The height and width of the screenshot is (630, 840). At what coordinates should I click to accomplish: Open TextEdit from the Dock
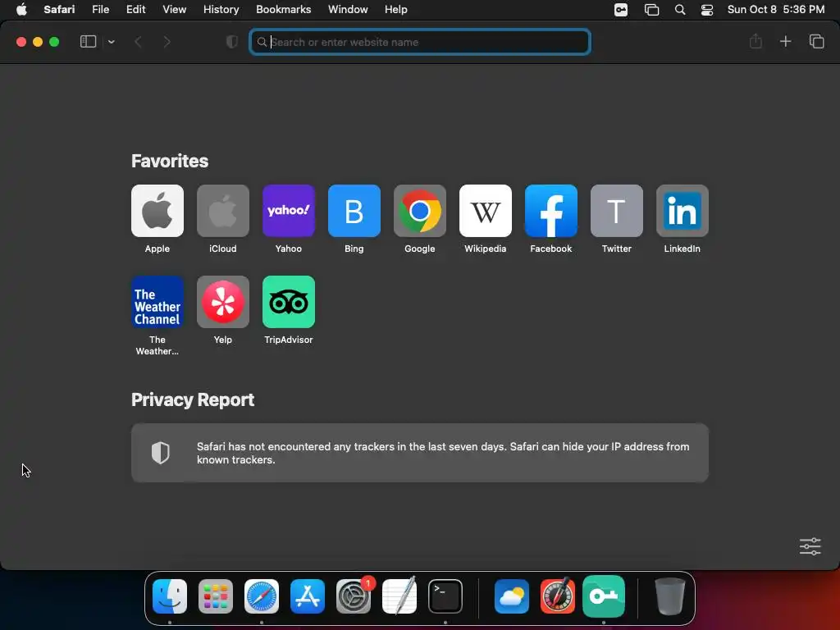click(399, 596)
